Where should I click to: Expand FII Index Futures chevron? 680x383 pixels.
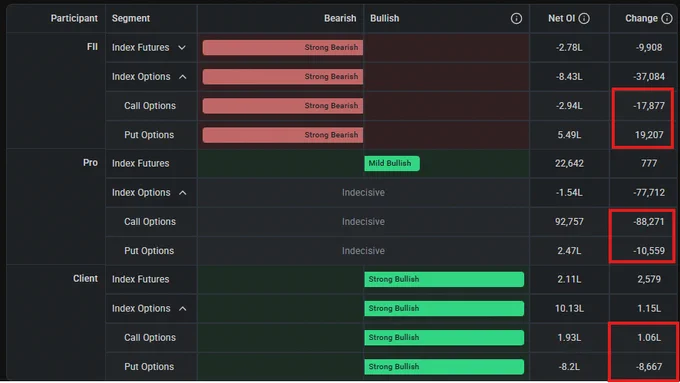[182, 47]
